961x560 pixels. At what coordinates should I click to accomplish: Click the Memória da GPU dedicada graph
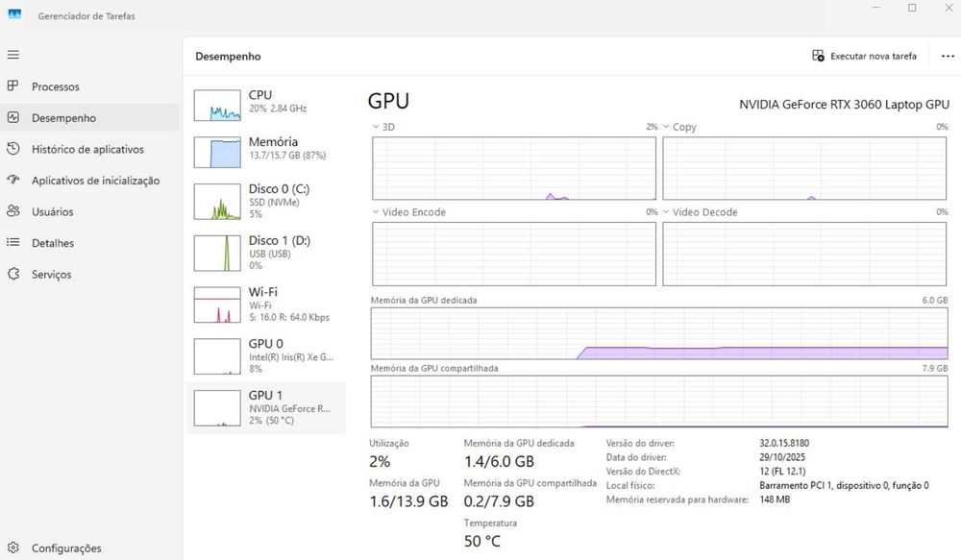tap(659, 333)
